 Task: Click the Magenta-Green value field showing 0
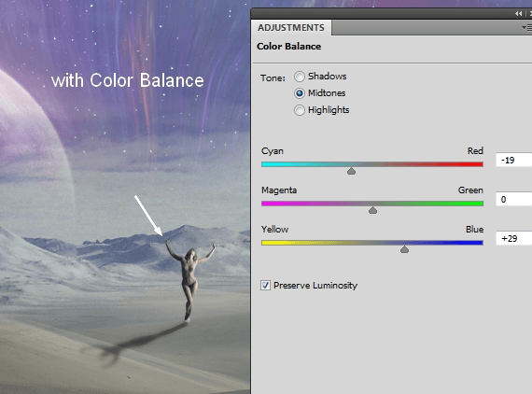pos(513,199)
